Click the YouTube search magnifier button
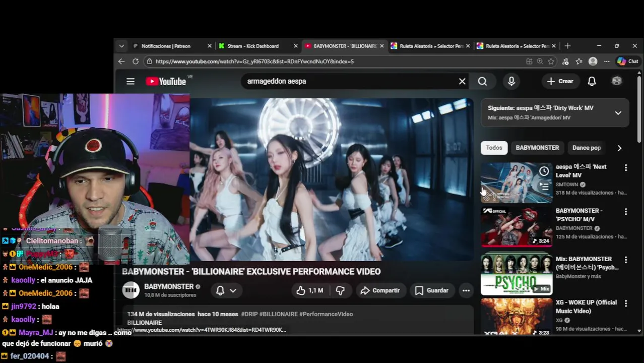644x363 pixels. (482, 81)
